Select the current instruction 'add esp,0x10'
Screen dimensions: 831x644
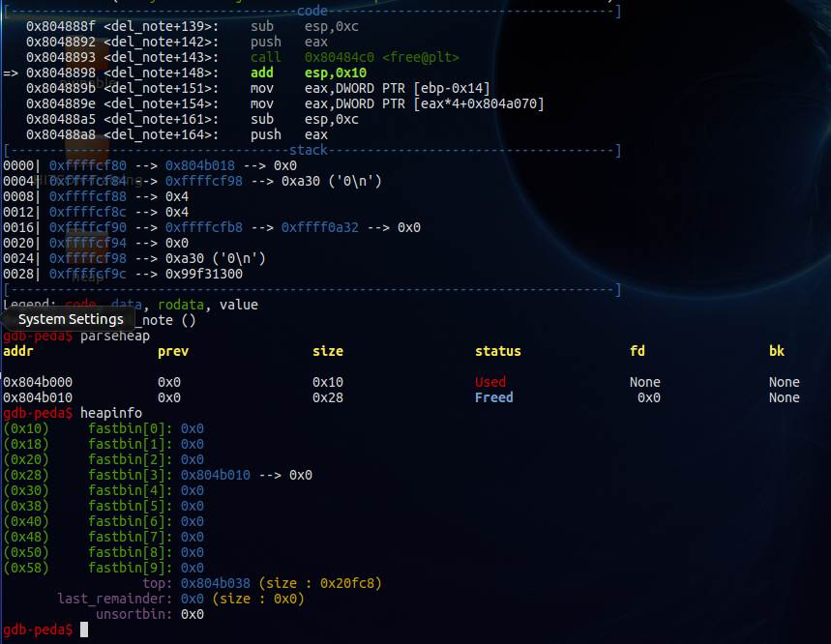(x=309, y=73)
